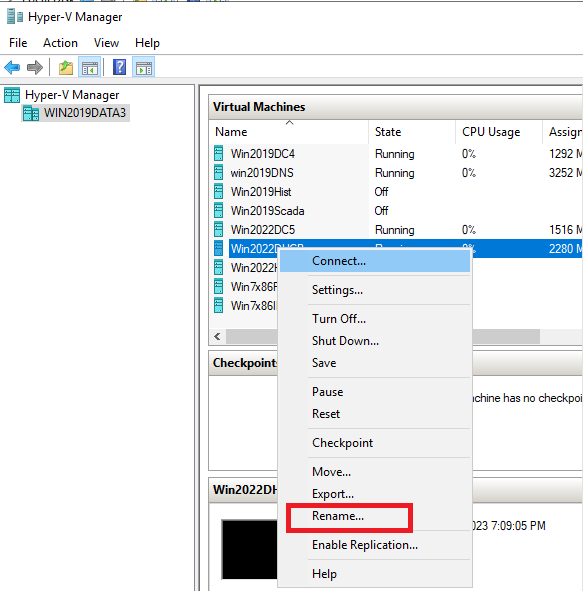This screenshot has width=583, height=591.
Task: Click the left scroll arrow of VM list
Action: [x=217, y=336]
